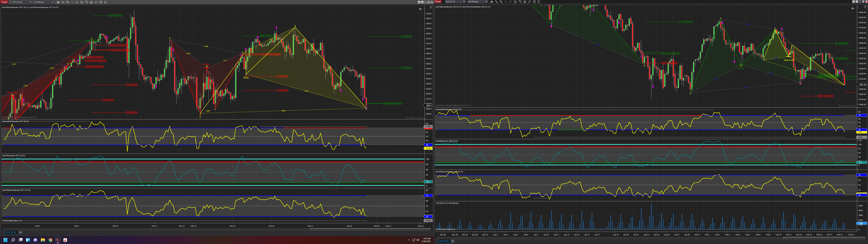Expand 240 Minute interval dropdown
The width and height of the screenshot is (868, 244).
pyautogui.click(x=486, y=2)
